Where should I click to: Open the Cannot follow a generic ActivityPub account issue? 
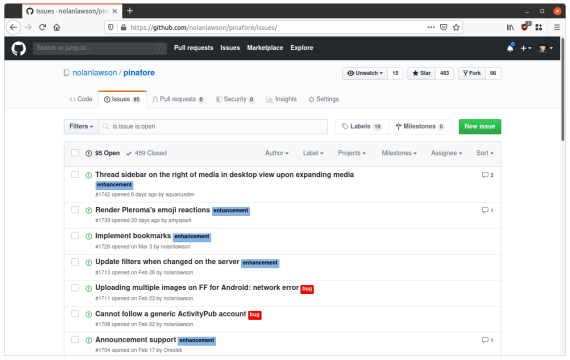171,313
